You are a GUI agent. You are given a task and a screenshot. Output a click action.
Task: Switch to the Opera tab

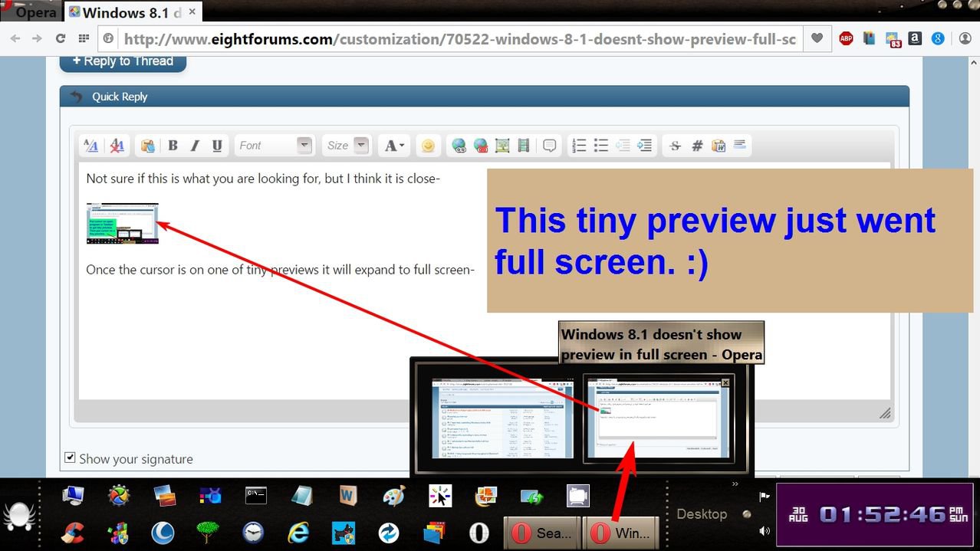click(x=31, y=12)
